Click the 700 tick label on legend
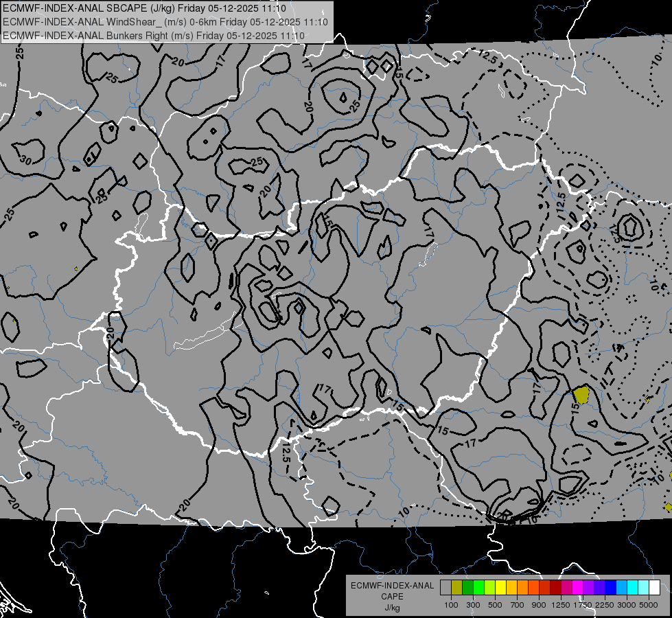 pos(518,605)
